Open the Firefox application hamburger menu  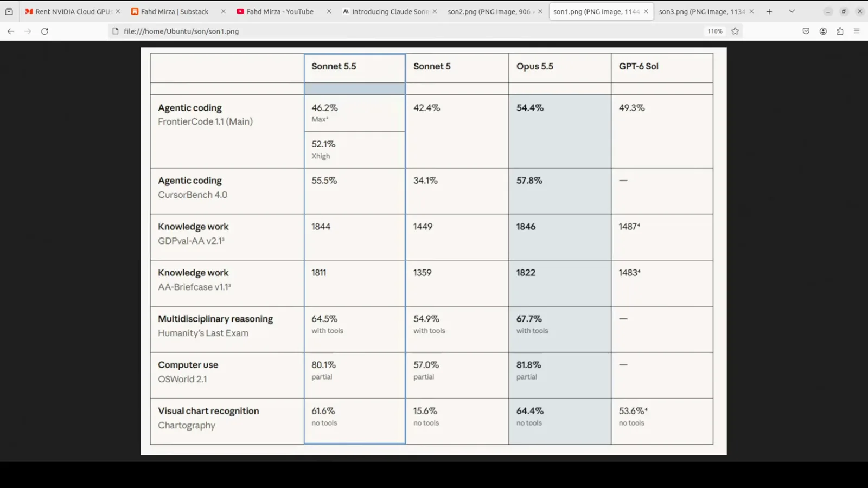[857, 31]
